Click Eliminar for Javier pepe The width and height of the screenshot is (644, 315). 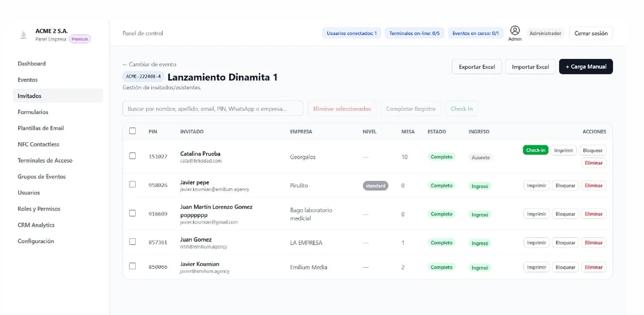pos(594,185)
